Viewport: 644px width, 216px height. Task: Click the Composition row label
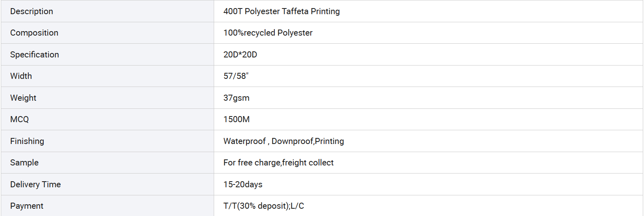34,33
